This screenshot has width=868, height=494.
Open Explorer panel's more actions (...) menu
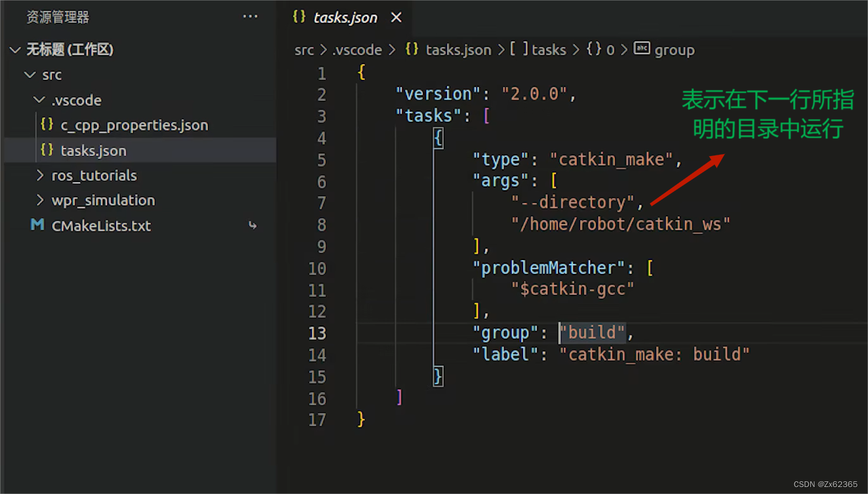[250, 16]
